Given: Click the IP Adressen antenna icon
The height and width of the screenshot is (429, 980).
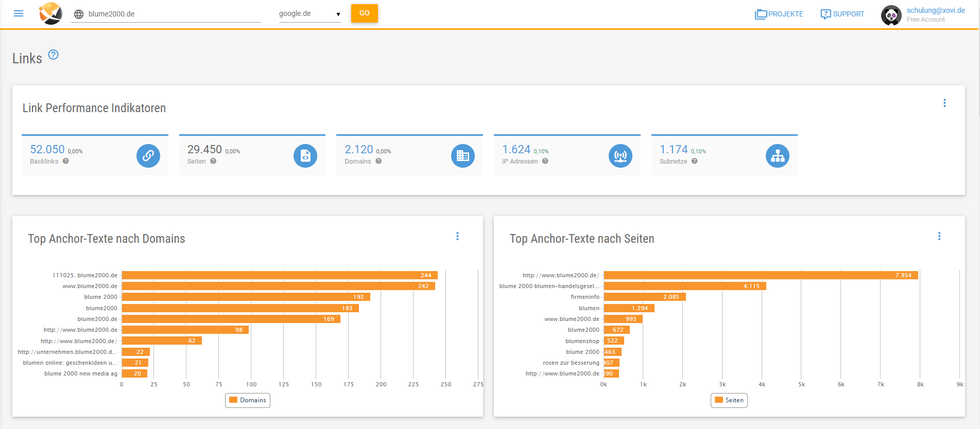Looking at the screenshot, I should coord(621,156).
